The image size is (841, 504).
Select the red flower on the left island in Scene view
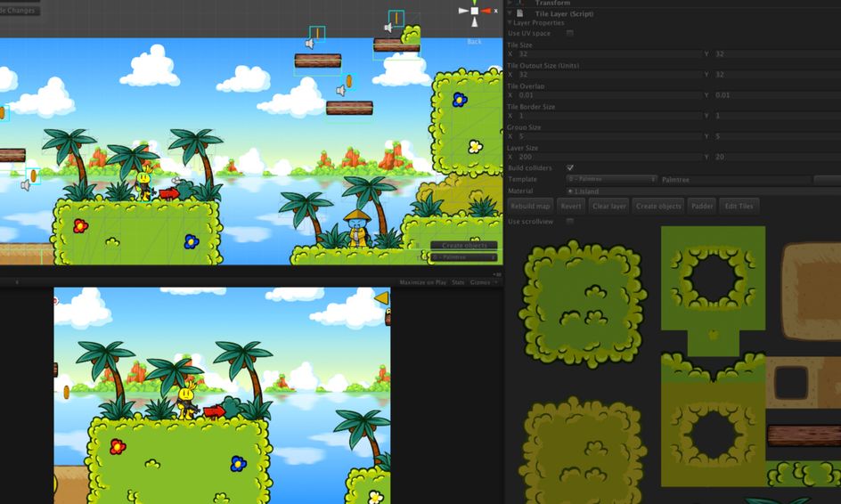80,225
